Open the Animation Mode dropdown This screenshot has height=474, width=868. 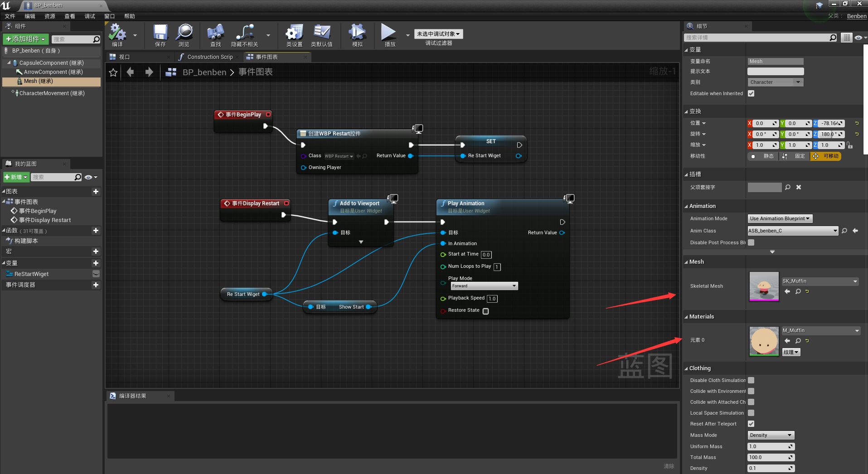tap(780, 218)
